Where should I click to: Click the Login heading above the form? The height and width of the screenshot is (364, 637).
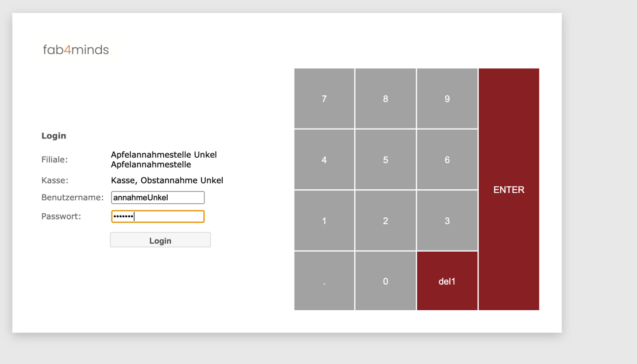coord(54,136)
